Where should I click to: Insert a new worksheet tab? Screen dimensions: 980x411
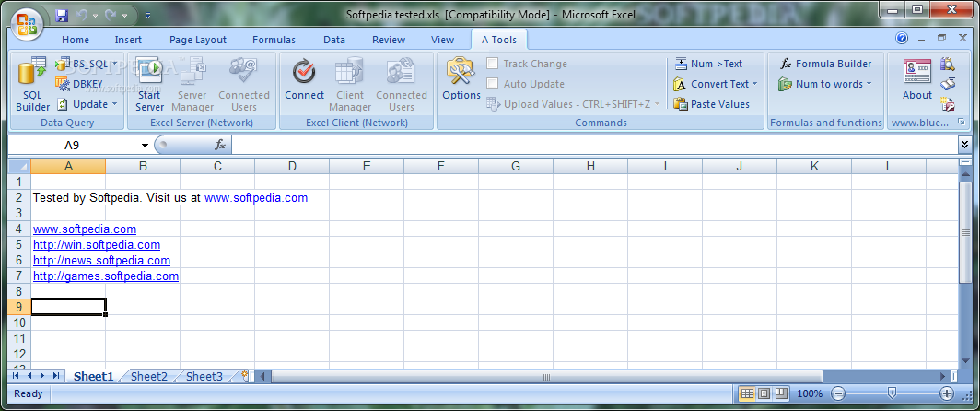pos(244,376)
